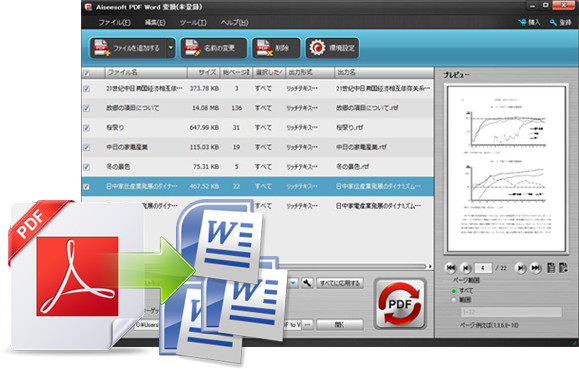Click the 桜祭り.rtf output name
This screenshot has height=369, width=579.
(349, 128)
